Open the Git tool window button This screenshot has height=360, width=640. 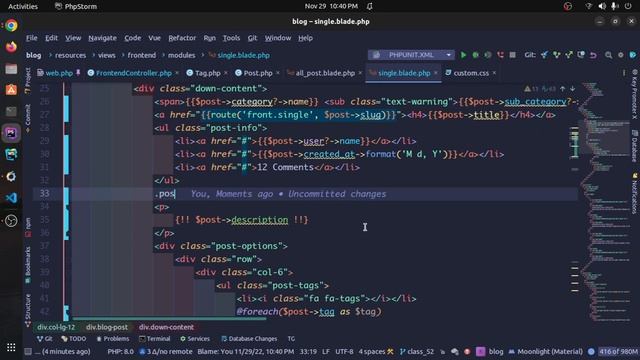pos(44,339)
